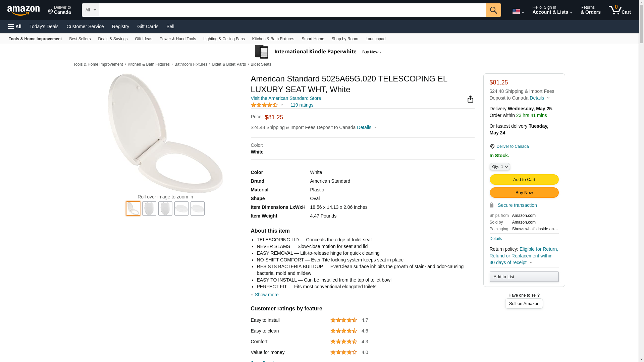Click the star rating icon
This screenshot has height=362, width=644.
click(x=264, y=105)
